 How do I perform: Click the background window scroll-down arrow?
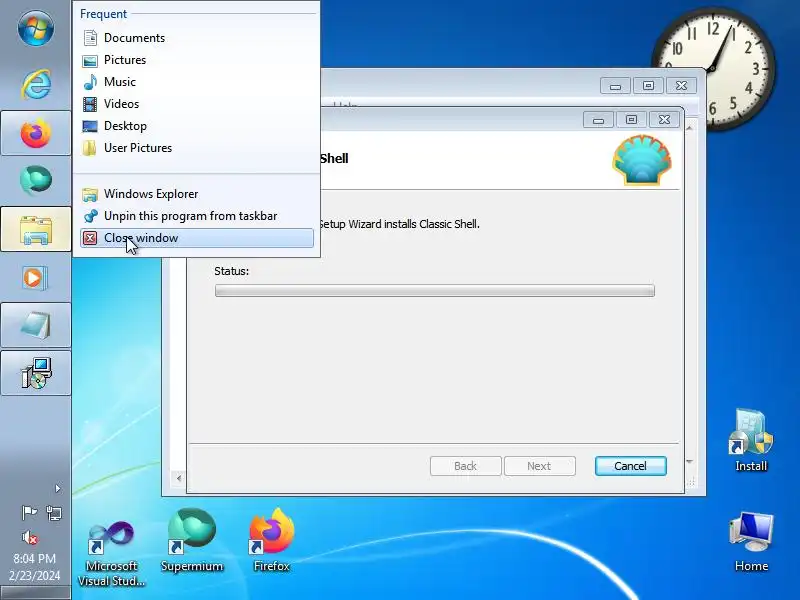690,462
